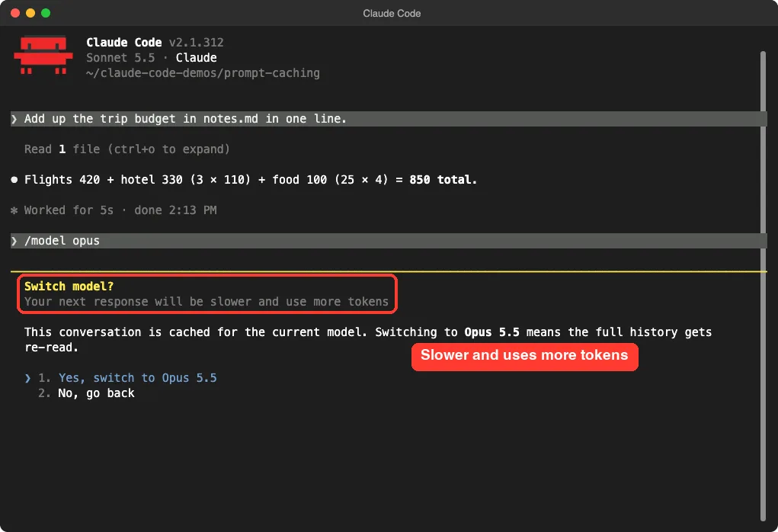
Task: Click 'Worked for 5s · done 2:13 PM' status
Action: tap(120, 210)
